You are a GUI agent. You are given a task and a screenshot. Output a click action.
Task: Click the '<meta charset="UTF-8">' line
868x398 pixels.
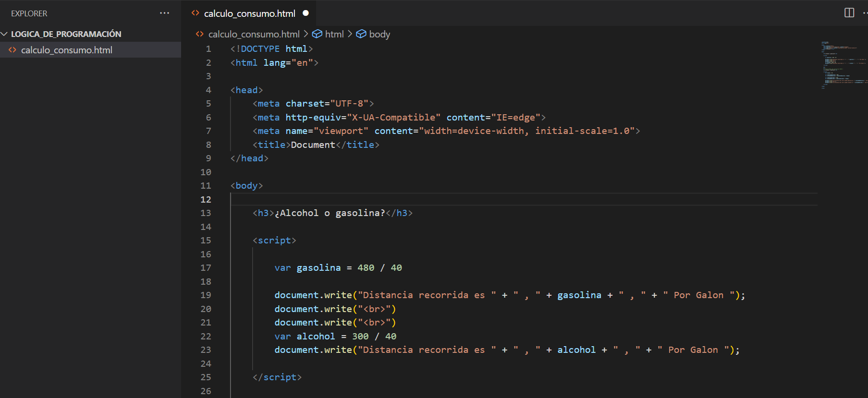tap(313, 104)
